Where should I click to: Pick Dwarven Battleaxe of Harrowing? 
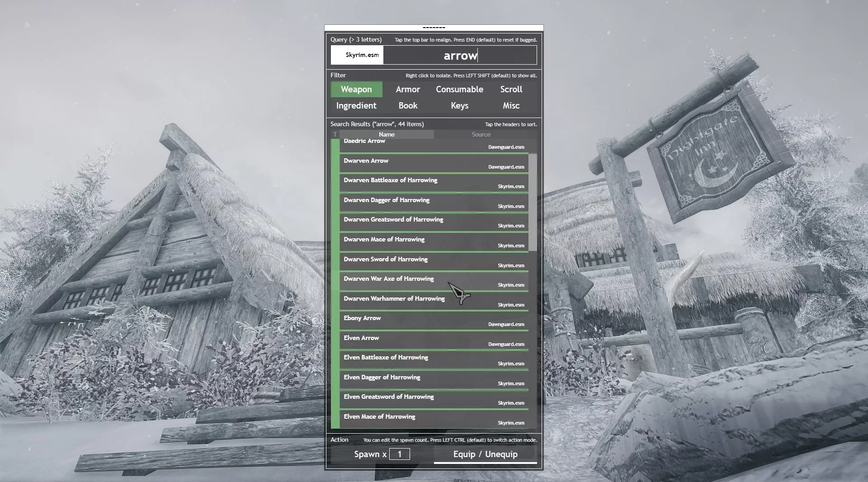(x=434, y=183)
